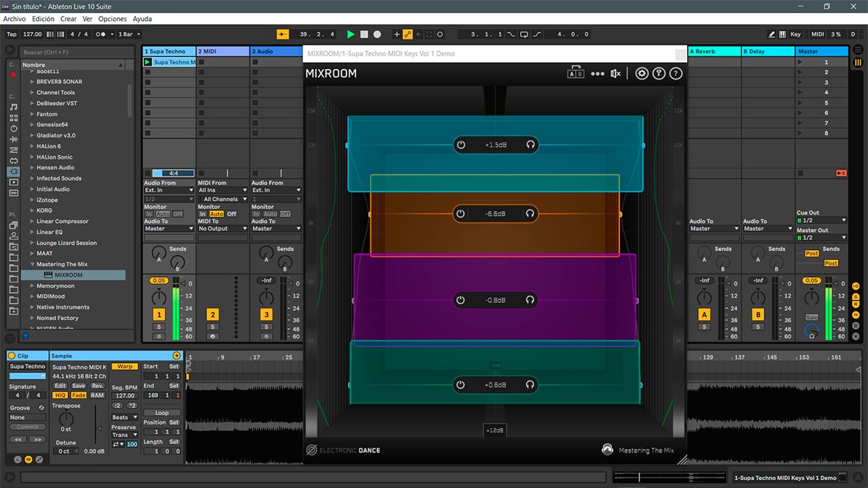The height and width of the screenshot is (488, 868).
Task: Click the MIDI arrangement overdub plus icon
Action: tap(396, 34)
